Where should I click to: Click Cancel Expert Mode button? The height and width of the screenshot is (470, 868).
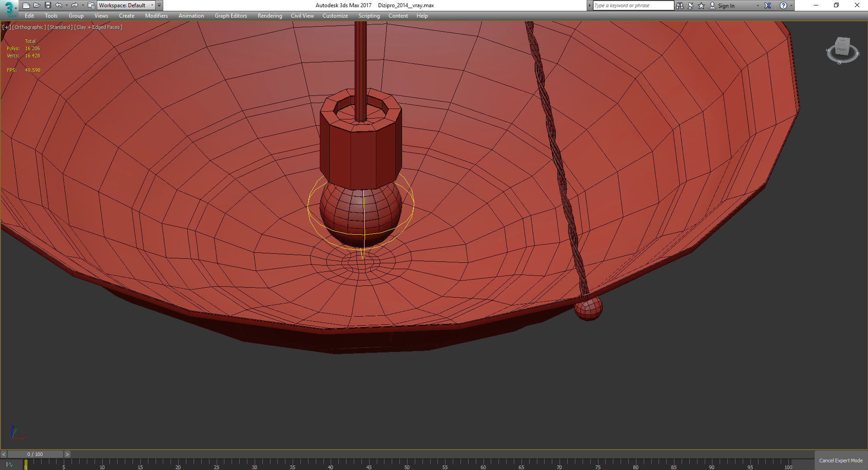coord(841,461)
